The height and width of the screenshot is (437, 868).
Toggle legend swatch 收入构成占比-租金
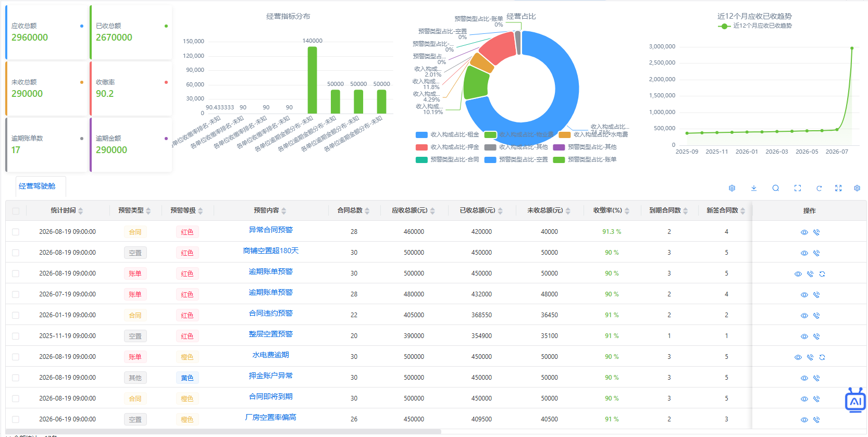(421, 134)
